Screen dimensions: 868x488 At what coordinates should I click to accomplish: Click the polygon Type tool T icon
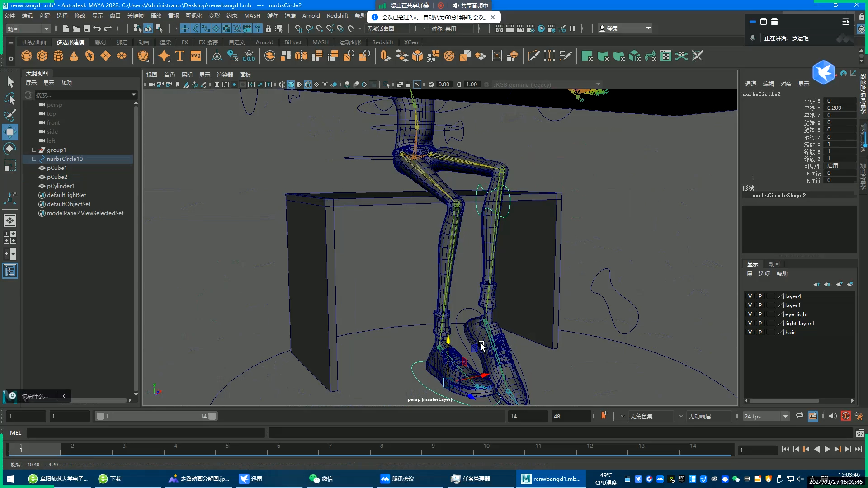point(180,56)
